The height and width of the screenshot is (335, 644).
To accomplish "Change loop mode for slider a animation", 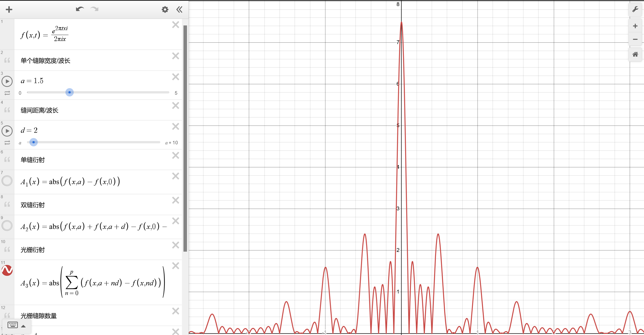I will [x=7, y=93].
